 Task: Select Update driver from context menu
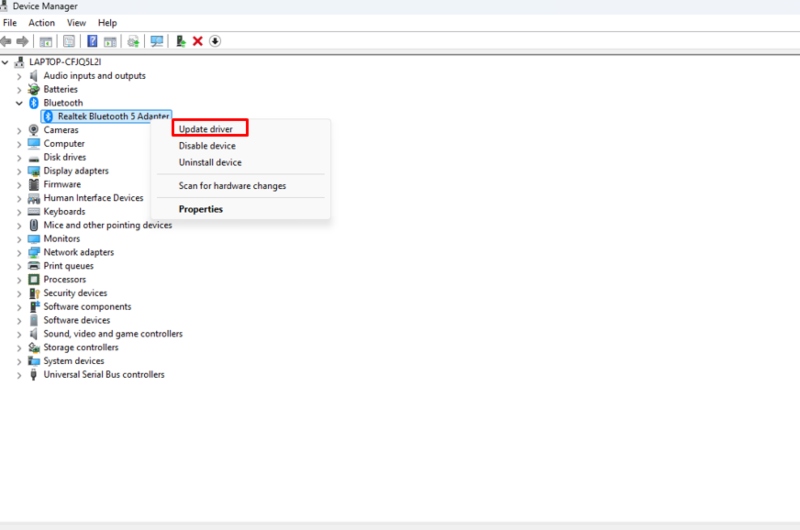(206, 129)
